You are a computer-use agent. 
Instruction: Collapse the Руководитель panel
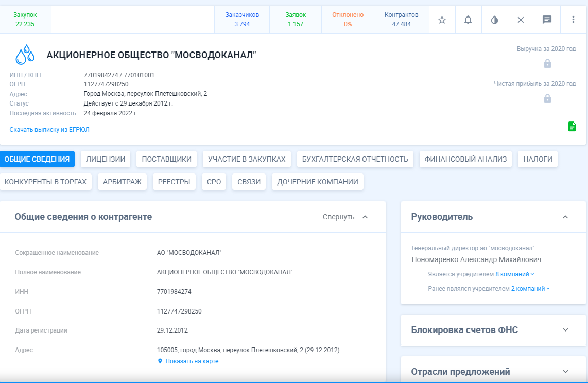point(565,217)
